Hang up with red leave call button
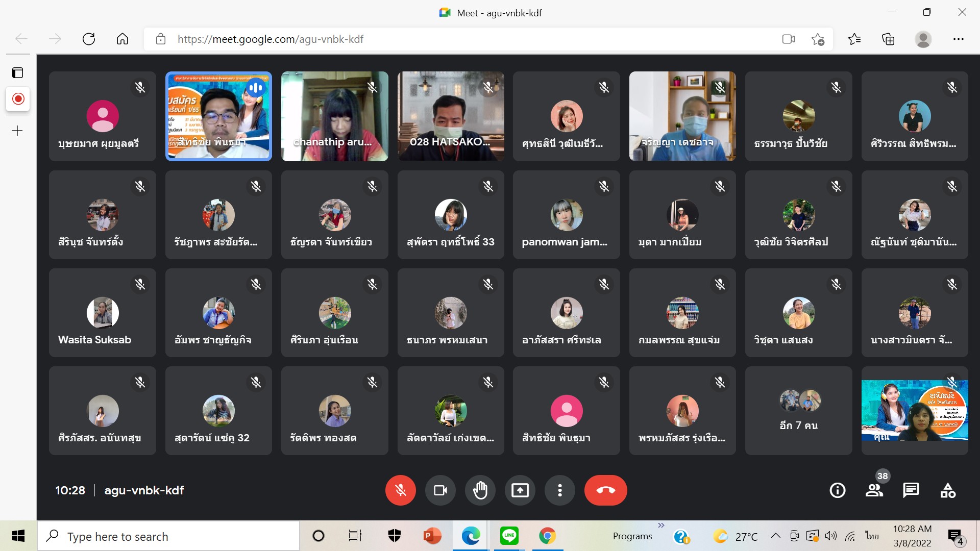This screenshot has width=980, height=551. click(x=605, y=490)
